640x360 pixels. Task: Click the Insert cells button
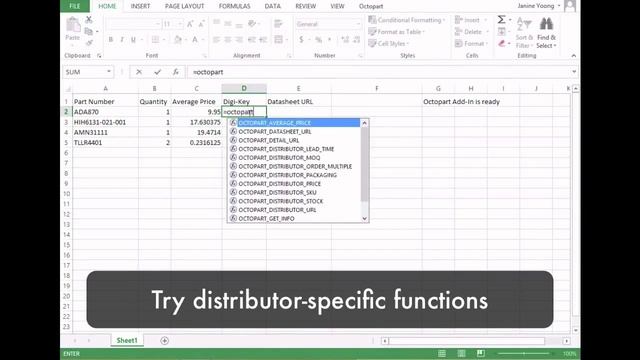[x=471, y=20]
